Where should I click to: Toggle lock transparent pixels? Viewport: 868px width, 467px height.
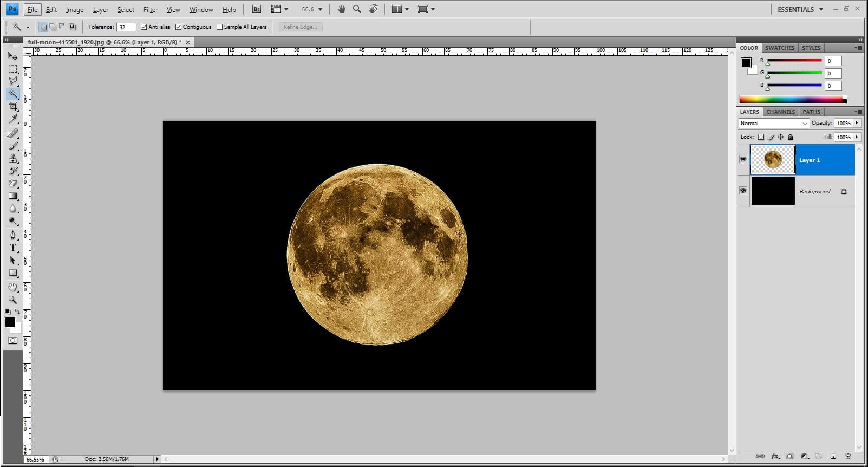[761, 137]
